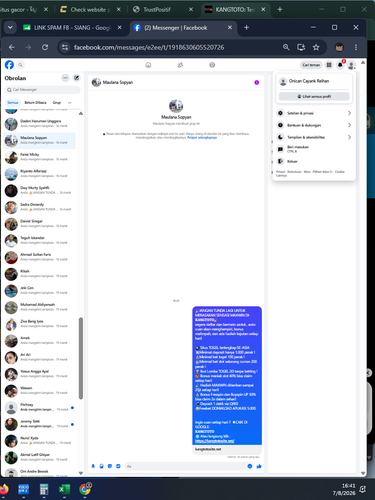Open the Maulana Sopyan conversation row
The image size is (375, 500).
tap(40, 140)
